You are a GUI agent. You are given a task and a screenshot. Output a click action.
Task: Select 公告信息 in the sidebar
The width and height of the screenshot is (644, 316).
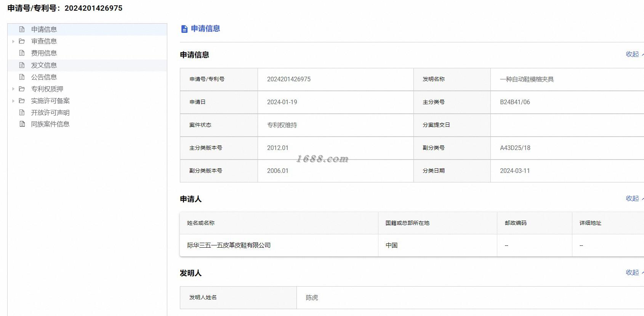[x=44, y=77]
